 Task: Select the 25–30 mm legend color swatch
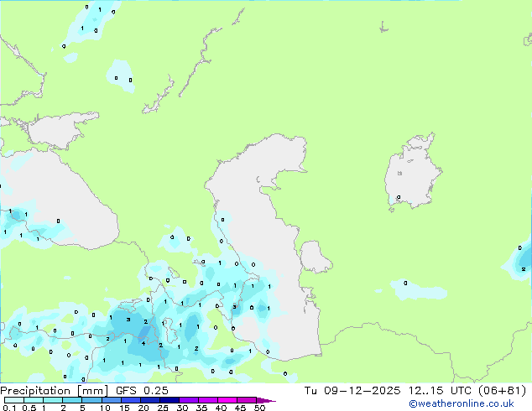point(169,400)
